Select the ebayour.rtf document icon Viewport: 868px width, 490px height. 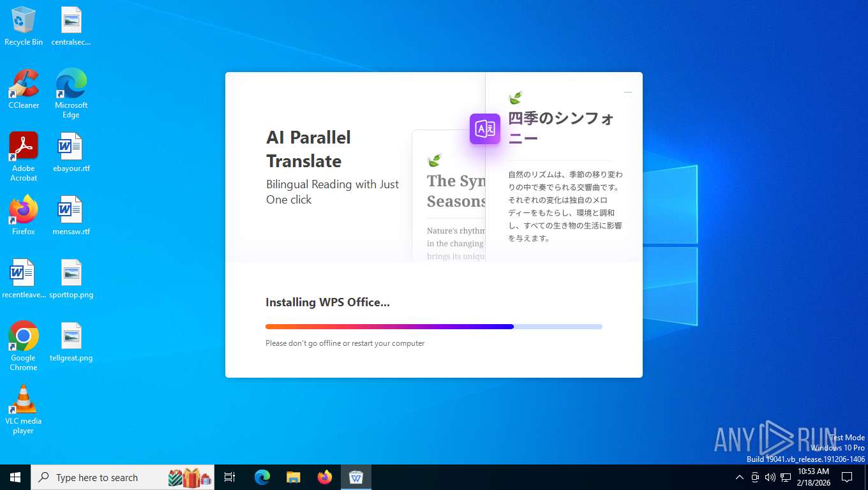tap(71, 152)
